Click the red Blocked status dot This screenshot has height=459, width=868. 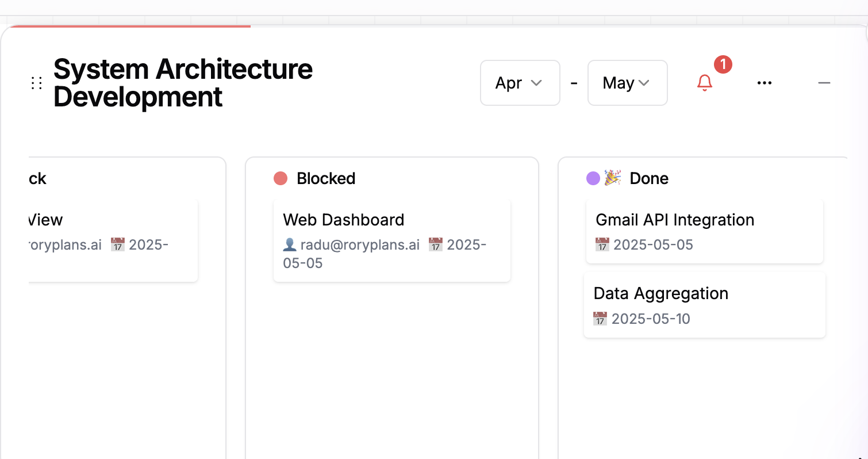(x=281, y=178)
